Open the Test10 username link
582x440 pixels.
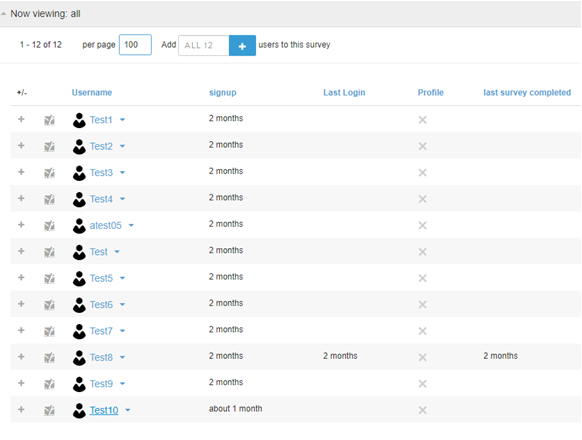coord(104,410)
